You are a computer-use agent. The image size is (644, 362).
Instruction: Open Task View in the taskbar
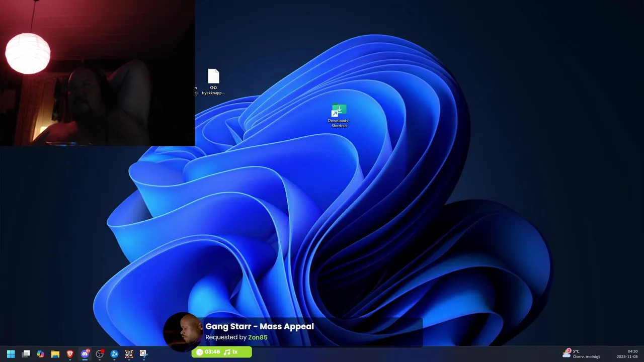point(26,354)
